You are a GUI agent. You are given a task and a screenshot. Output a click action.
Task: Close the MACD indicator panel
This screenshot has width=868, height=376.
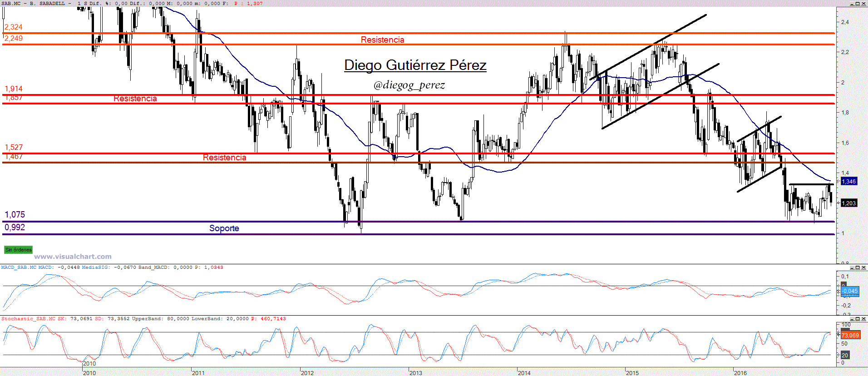point(863,267)
